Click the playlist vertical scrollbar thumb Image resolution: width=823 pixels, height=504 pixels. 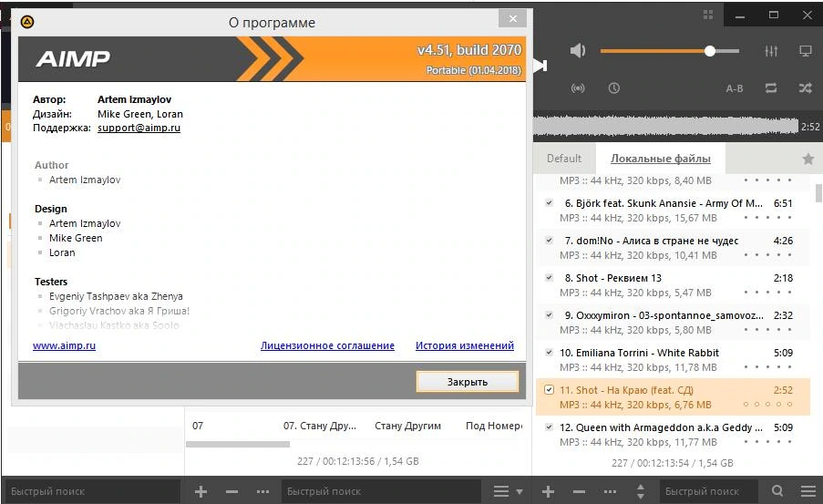pyautogui.click(x=818, y=192)
